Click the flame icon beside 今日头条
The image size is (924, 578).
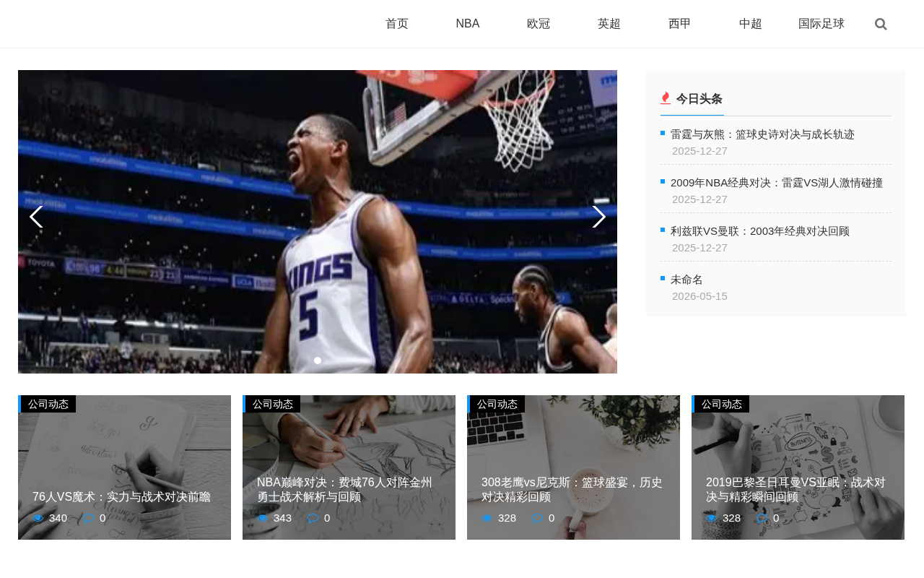pyautogui.click(x=666, y=98)
